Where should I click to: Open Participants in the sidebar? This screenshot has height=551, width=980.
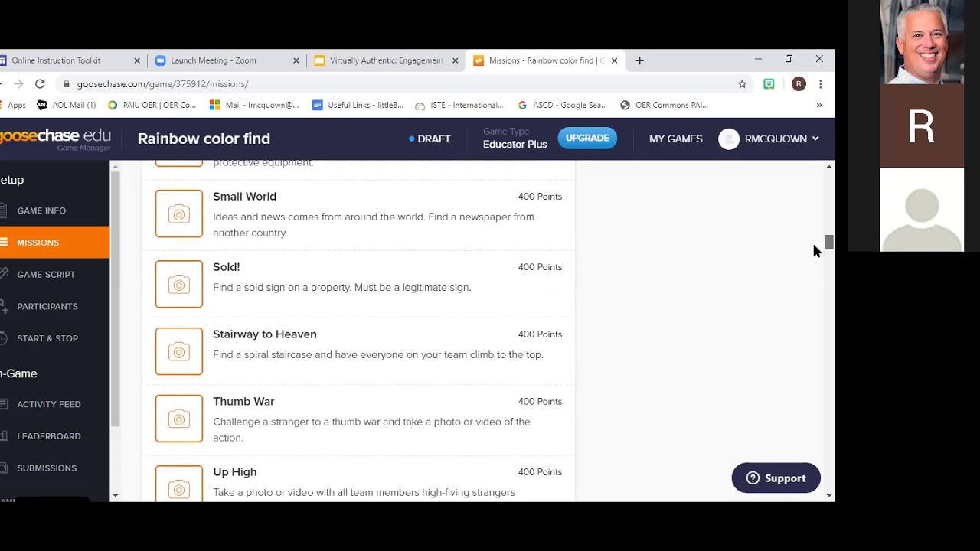pos(47,306)
